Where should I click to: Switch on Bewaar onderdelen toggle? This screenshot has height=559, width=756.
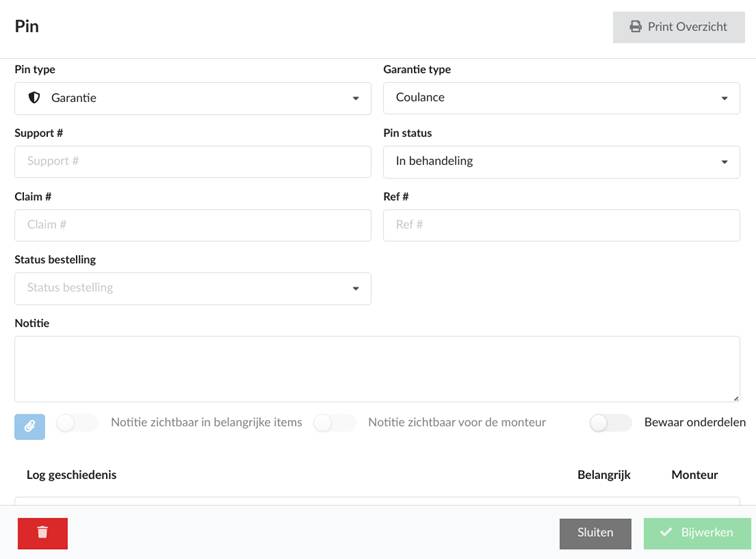pos(610,423)
